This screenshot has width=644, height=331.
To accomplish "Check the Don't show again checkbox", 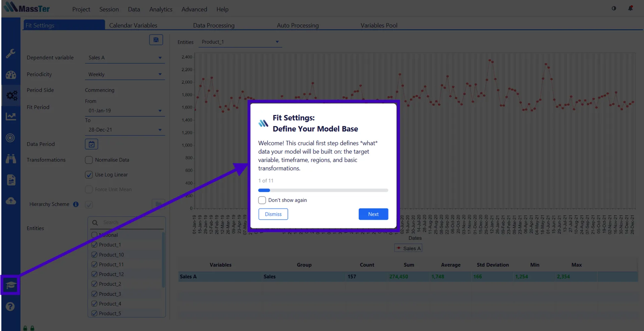I will 262,200.
